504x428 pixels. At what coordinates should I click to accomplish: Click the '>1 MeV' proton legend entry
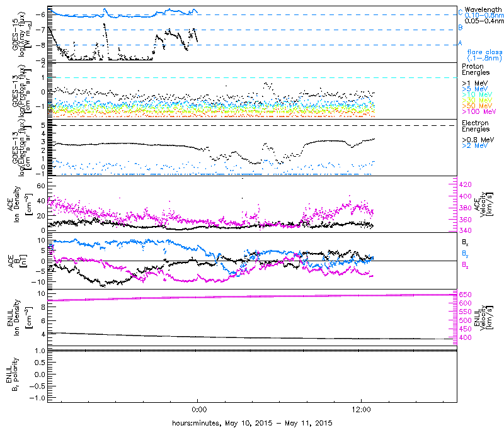point(474,83)
